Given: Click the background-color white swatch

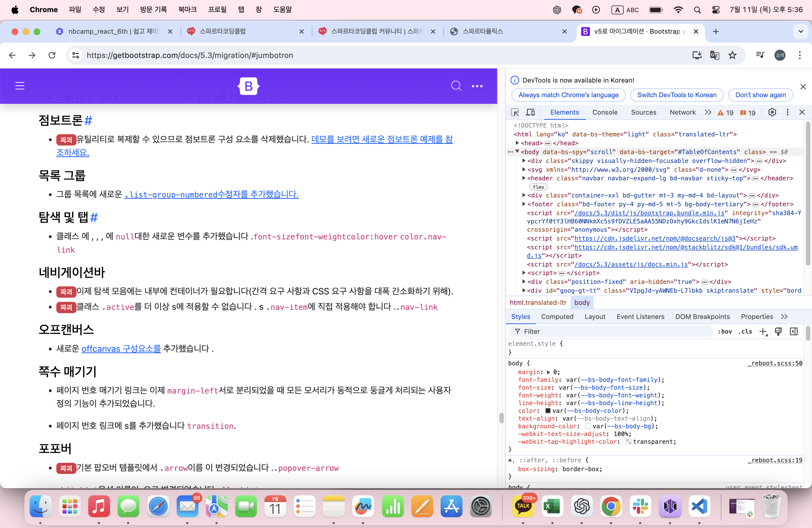Looking at the screenshot, I should [x=588, y=426].
